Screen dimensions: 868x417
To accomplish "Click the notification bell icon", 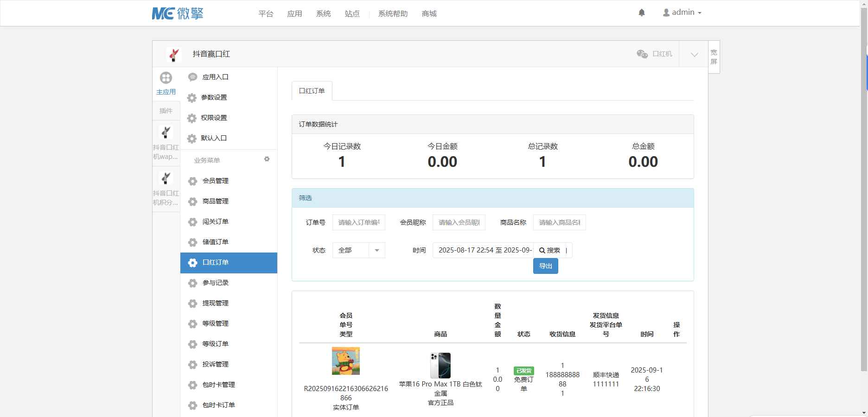I will click(642, 13).
